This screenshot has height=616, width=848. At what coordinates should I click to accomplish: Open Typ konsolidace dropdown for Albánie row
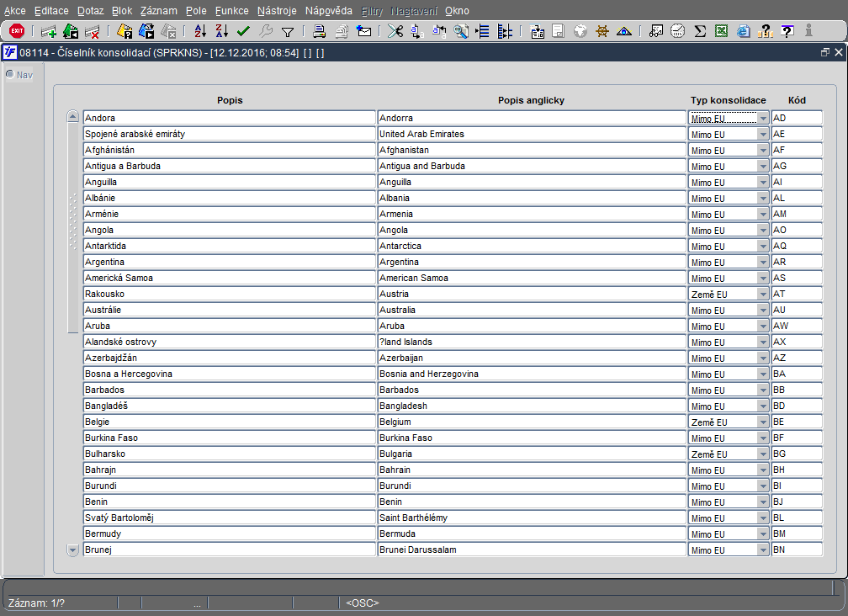click(x=762, y=198)
